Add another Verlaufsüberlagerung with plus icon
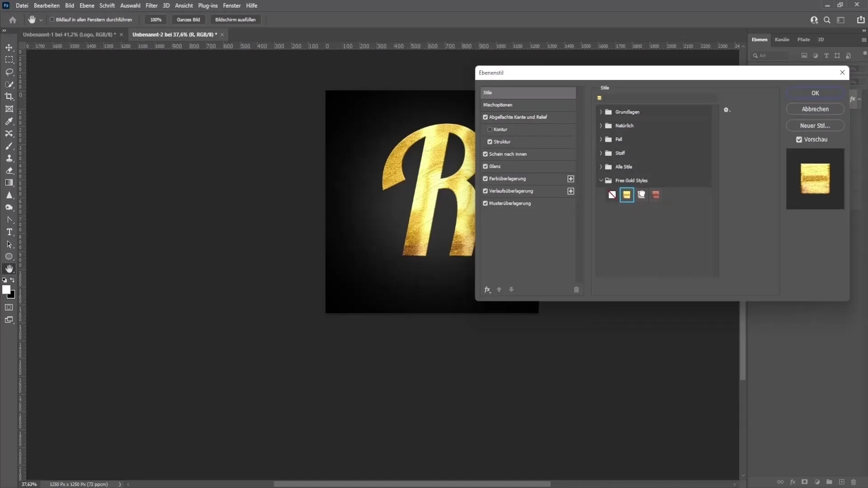Viewport: 868px width, 488px height. 571,191
